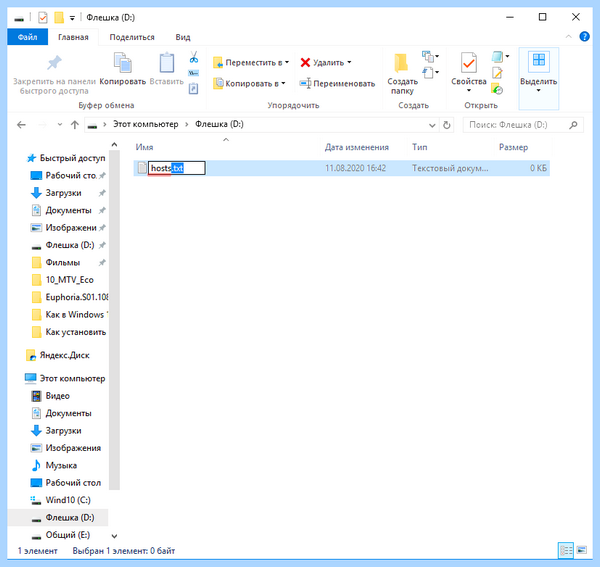Screen dimensions: 600x567
Task: Switch to details view icon
Action: click(566, 550)
